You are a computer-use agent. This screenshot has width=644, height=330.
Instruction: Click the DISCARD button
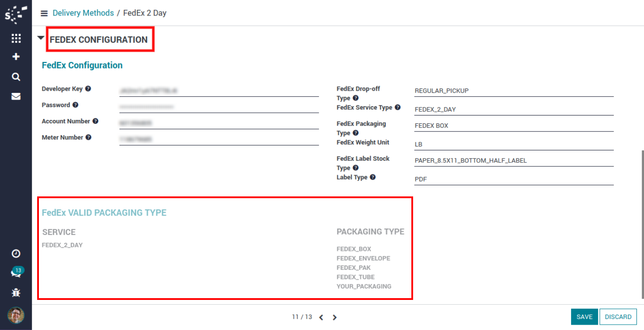tap(618, 317)
